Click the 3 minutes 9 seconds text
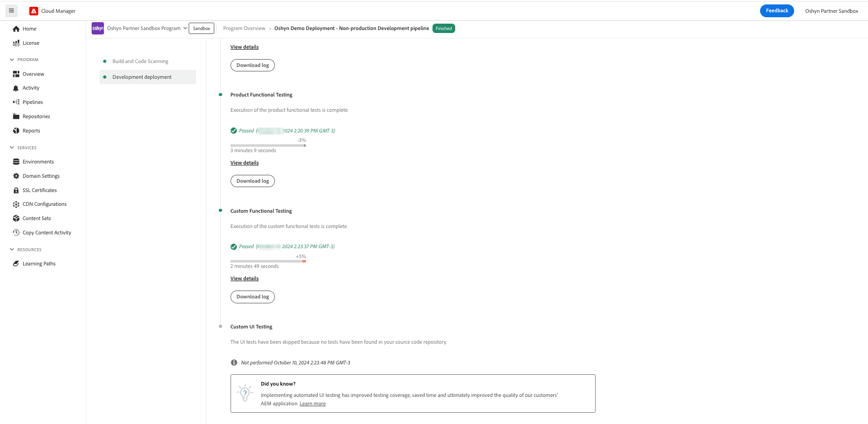Screen dimensions: 868x424 coord(253,150)
